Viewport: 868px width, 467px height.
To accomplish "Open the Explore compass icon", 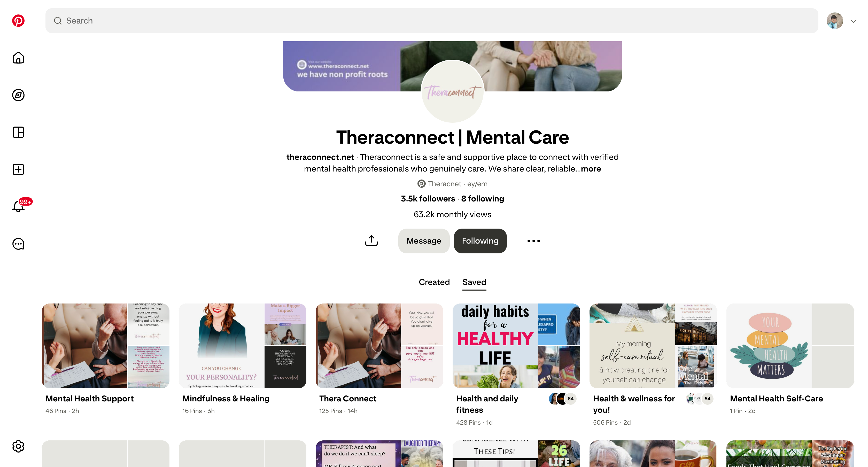I will coord(18,95).
